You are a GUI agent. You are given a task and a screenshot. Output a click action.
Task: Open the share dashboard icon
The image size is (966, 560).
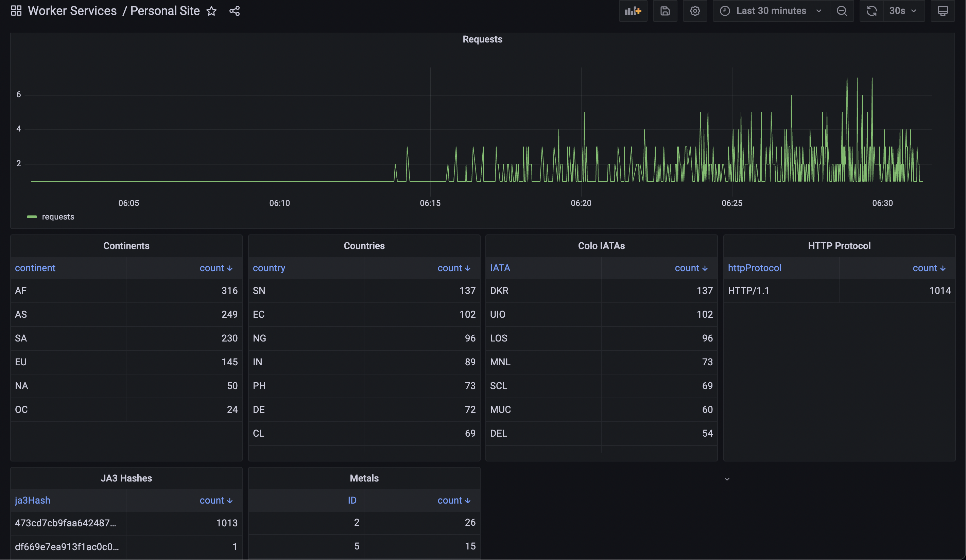(x=235, y=11)
